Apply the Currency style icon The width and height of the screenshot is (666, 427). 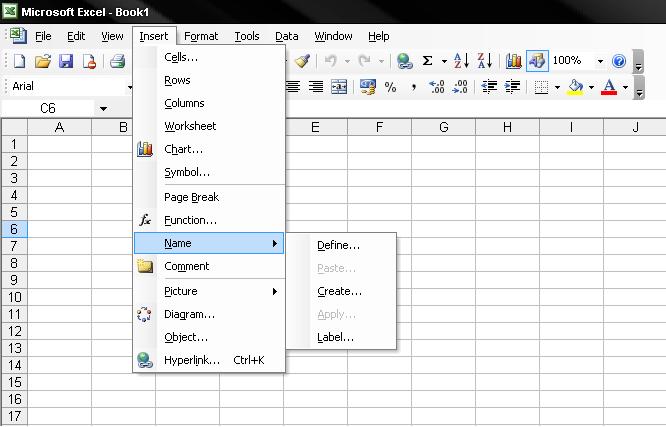(367, 87)
